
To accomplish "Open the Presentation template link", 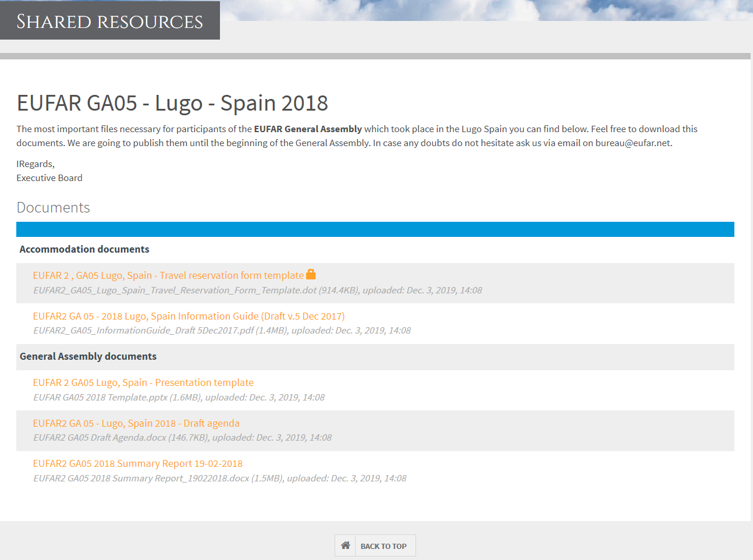I will click(143, 382).
